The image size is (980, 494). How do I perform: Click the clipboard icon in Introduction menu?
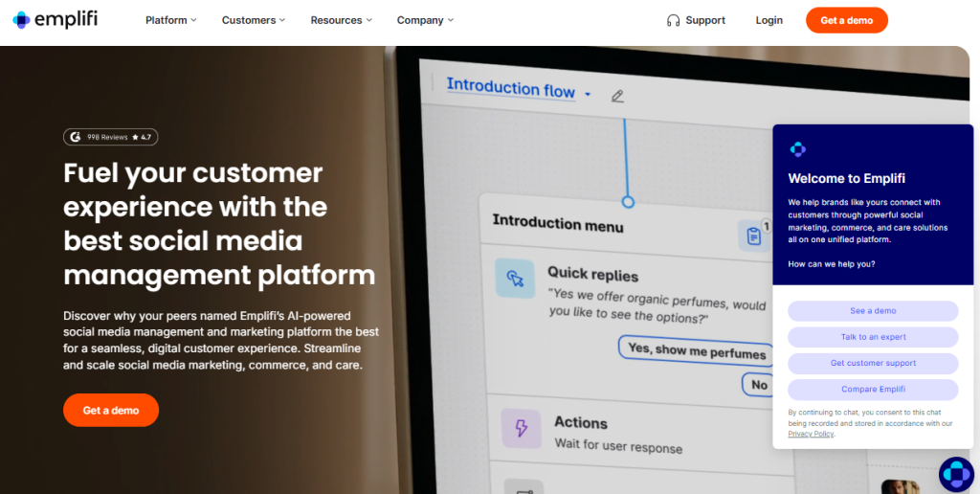(x=754, y=235)
